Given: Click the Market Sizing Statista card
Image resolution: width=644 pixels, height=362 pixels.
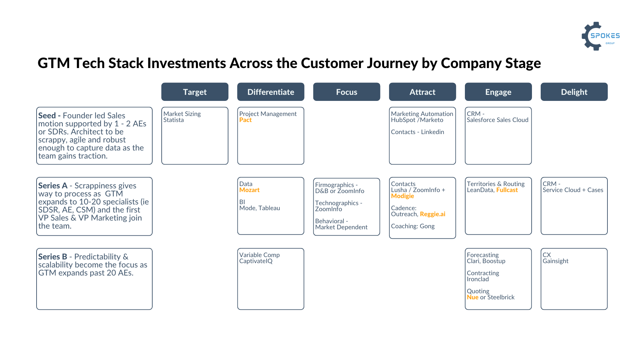Looking at the screenshot, I should [195, 136].
